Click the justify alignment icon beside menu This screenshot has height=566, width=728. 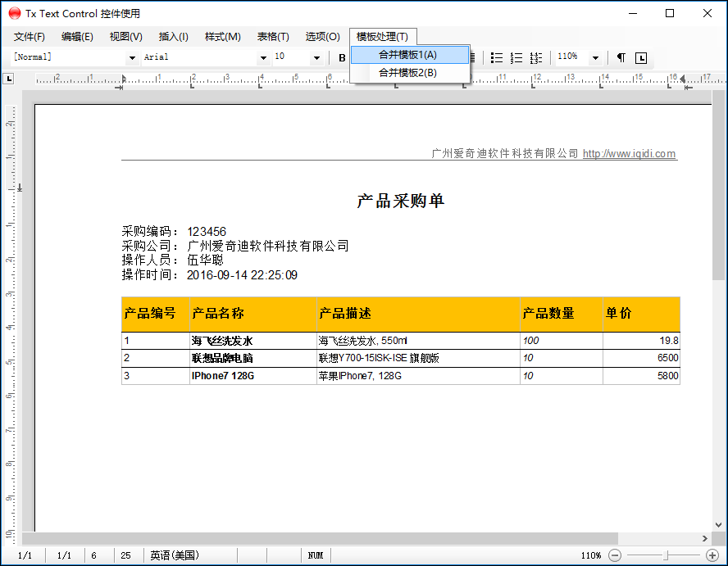[x=473, y=58]
